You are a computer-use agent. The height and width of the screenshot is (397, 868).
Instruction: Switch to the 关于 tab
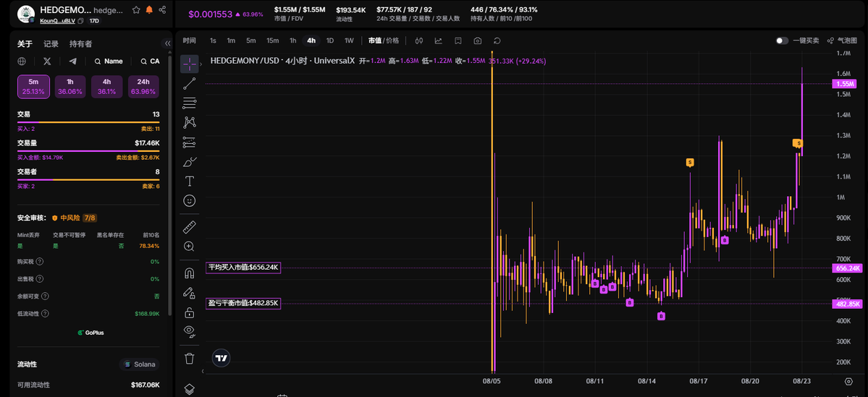[x=25, y=43]
